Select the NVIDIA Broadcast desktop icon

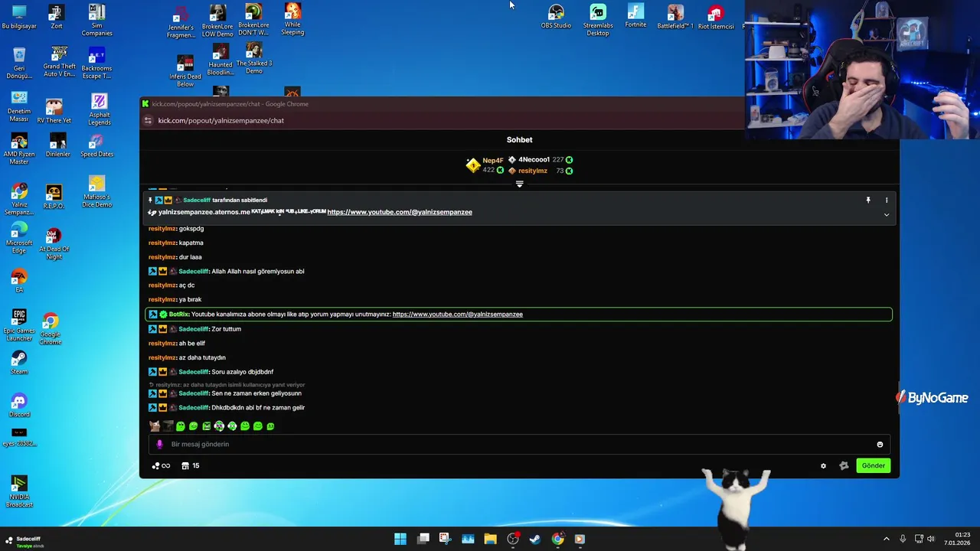(19, 492)
